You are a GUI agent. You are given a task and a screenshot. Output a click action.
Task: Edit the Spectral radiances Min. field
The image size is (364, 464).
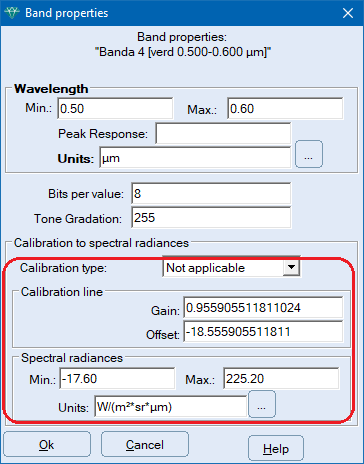[x=117, y=378]
